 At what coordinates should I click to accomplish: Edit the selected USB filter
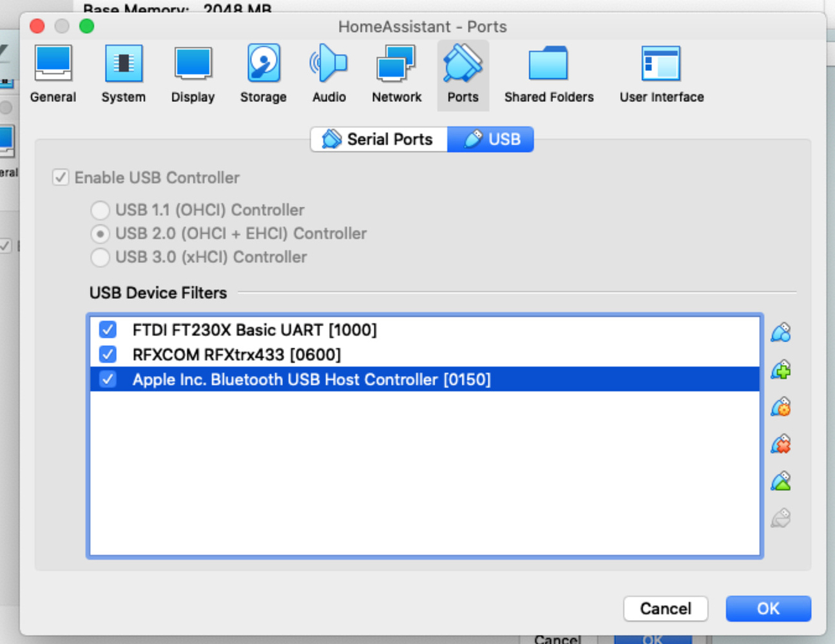[780, 406]
